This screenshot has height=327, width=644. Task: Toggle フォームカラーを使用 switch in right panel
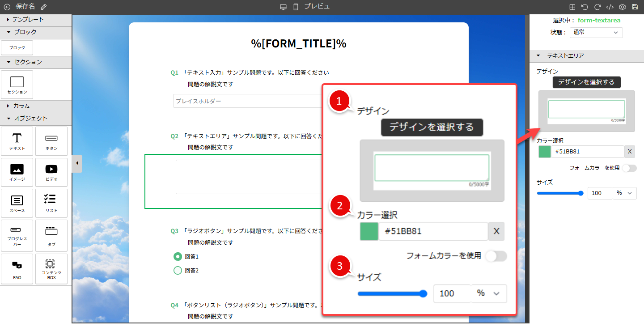(x=629, y=168)
